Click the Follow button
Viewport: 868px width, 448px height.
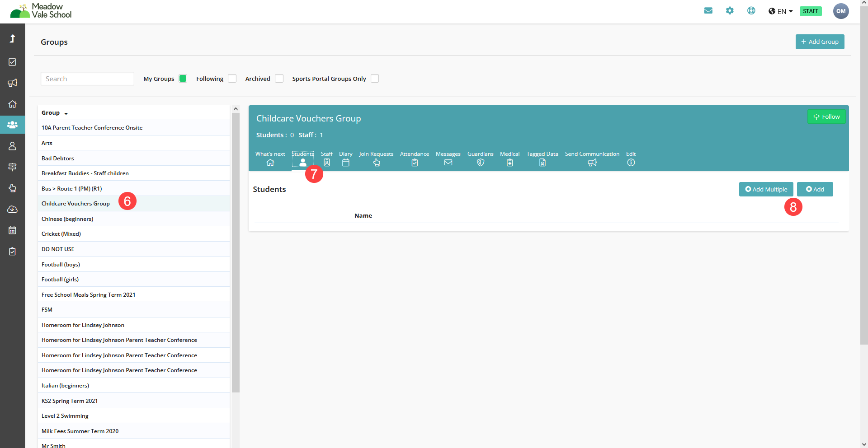pos(826,117)
